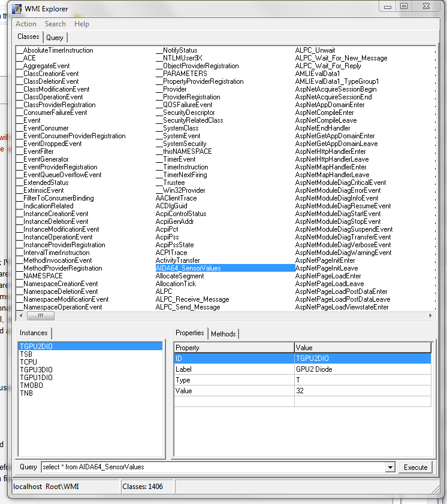Select the AcpiControlStatus class
Screen dimensions: 447x504
point(181,214)
